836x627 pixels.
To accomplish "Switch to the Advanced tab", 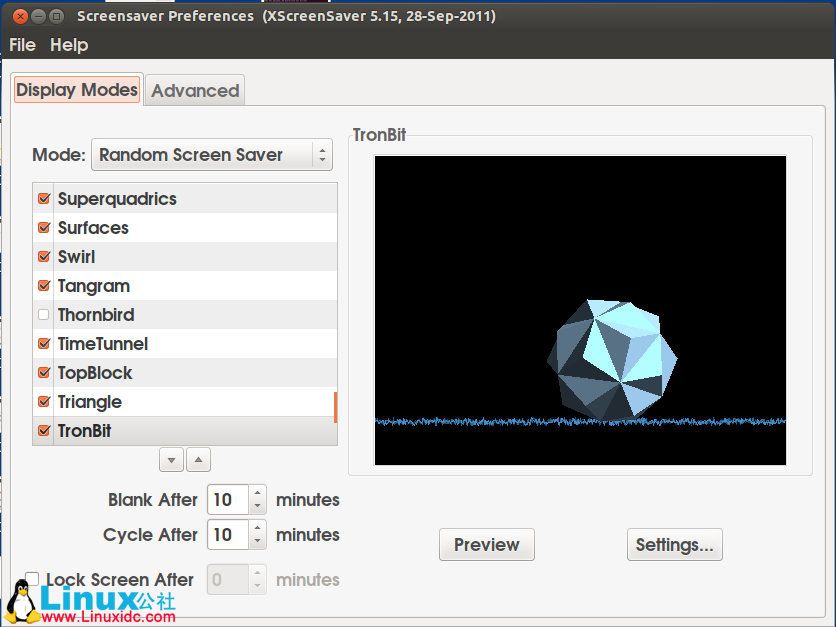I will [x=195, y=90].
